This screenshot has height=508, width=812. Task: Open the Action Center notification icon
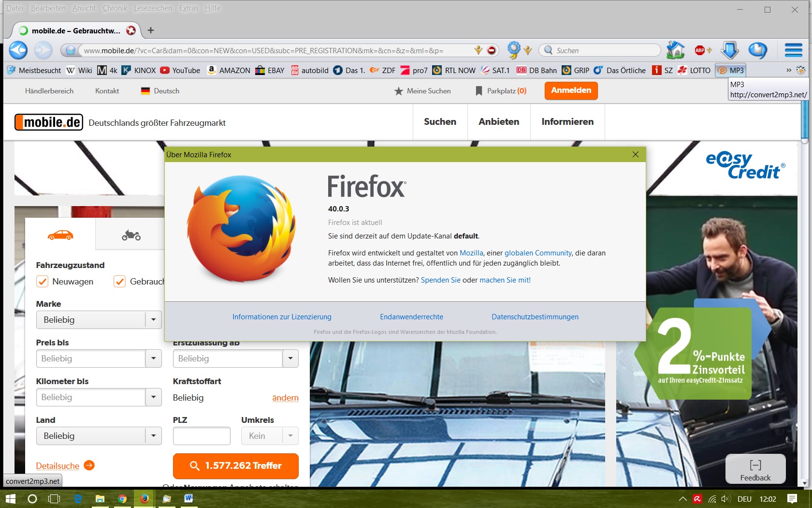792,498
